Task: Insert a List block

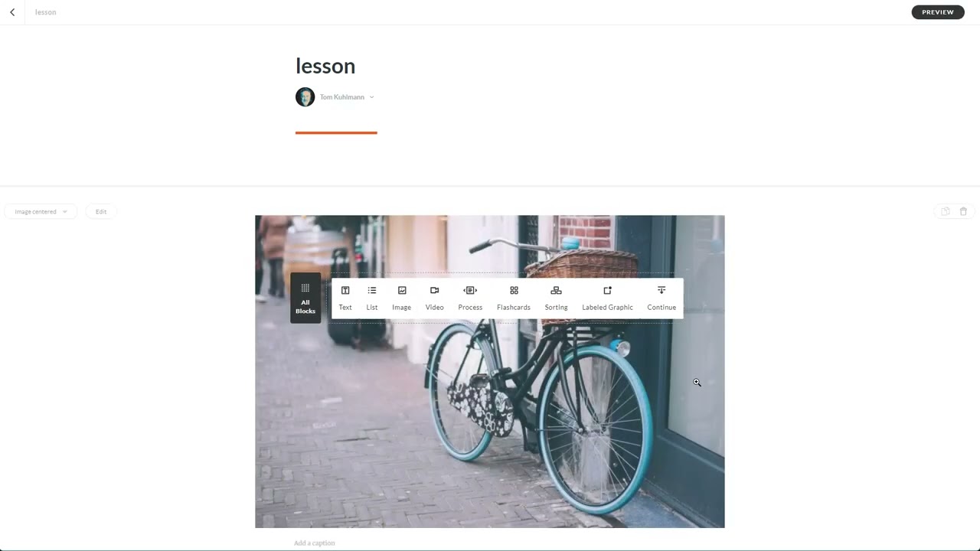Action: 372,298
